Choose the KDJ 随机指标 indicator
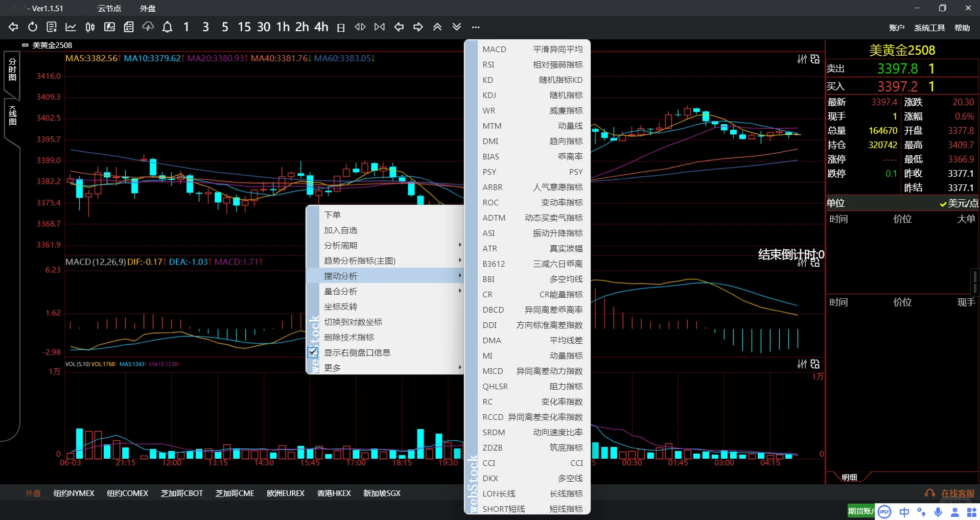This screenshot has width=980, height=520. pyautogui.click(x=532, y=95)
